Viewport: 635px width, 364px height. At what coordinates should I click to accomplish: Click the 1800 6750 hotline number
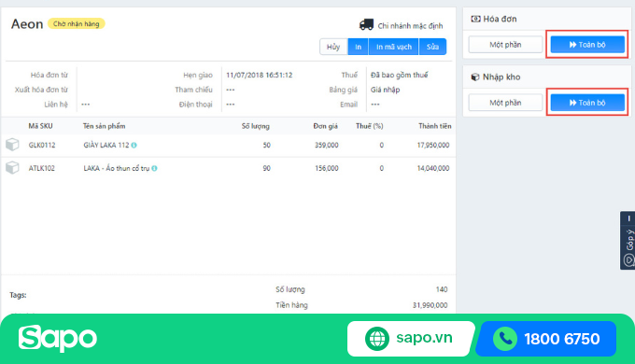coord(562,339)
